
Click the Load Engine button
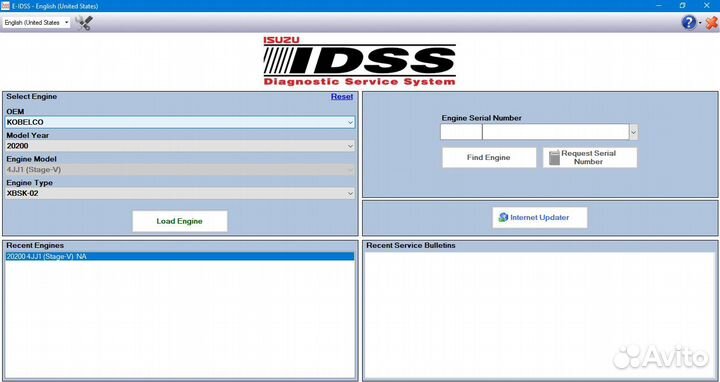180,221
